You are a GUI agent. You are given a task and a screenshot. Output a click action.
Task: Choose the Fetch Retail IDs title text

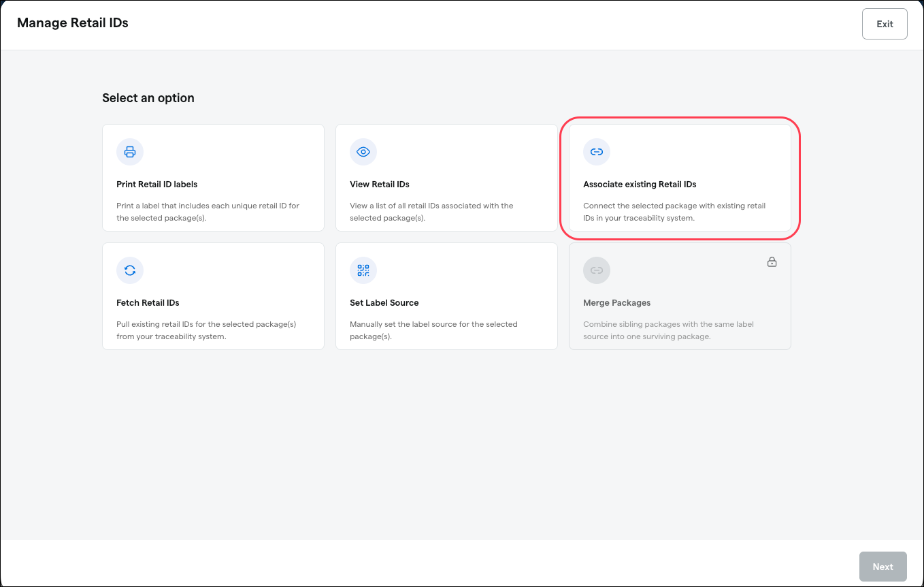pos(148,303)
